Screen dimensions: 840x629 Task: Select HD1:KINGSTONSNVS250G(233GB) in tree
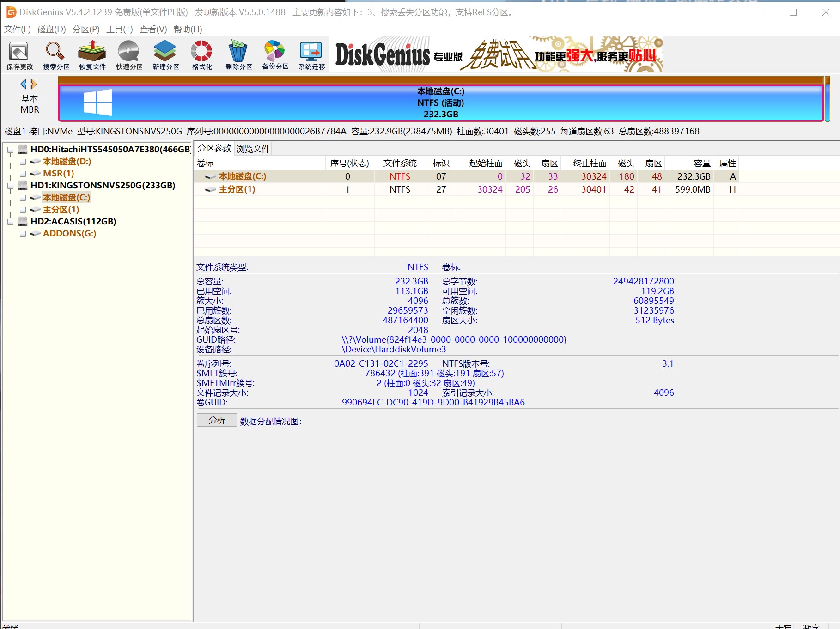[x=103, y=185]
